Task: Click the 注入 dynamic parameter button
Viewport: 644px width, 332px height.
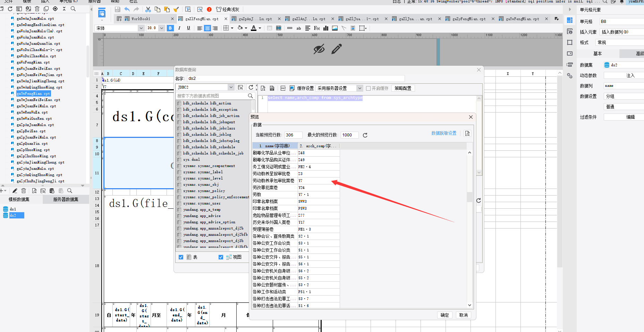Action: coord(624,75)
